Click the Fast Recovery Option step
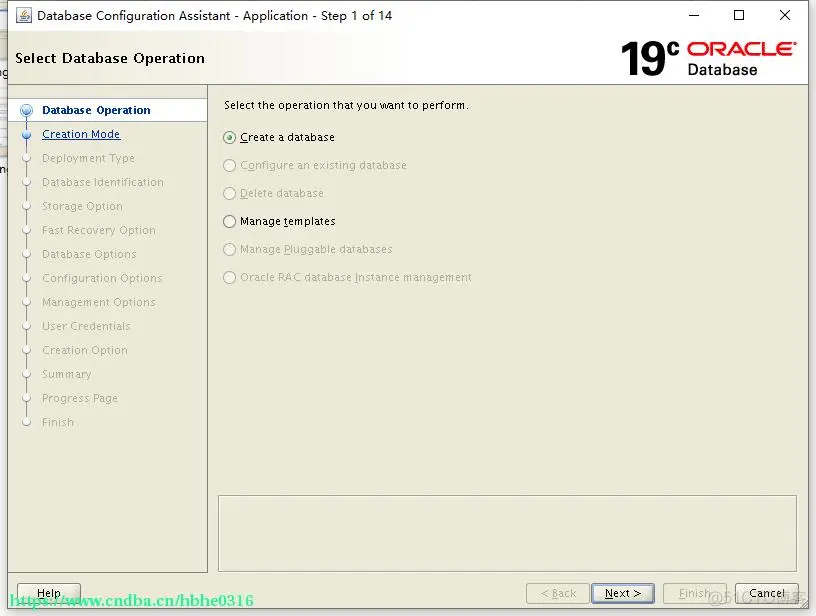Viewport: 816px width, 616px height. click(99, 230)
